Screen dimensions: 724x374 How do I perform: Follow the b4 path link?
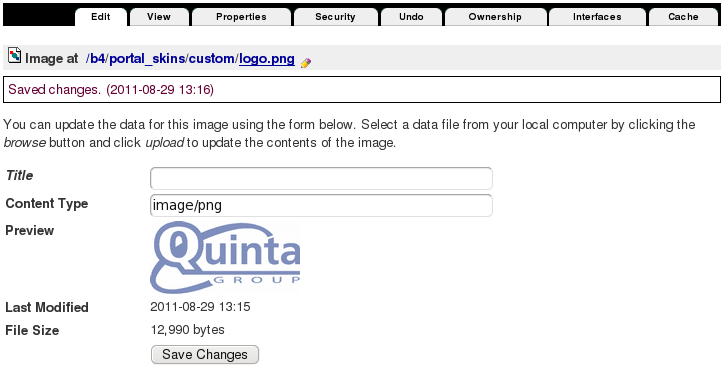pyautogui.click(x=97, y=59)
